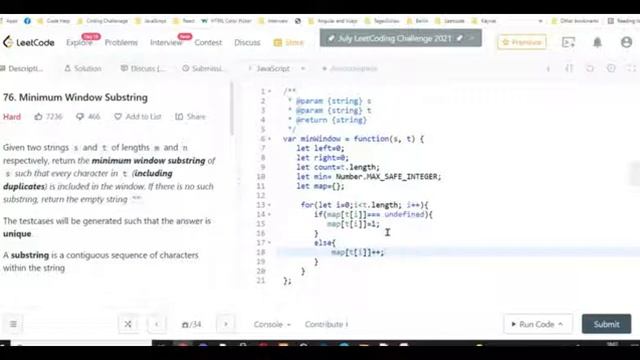The width and height of the screenshot is (640, 360).
Task: Click the comments count icon 466
Action: [x=80, y=117]
